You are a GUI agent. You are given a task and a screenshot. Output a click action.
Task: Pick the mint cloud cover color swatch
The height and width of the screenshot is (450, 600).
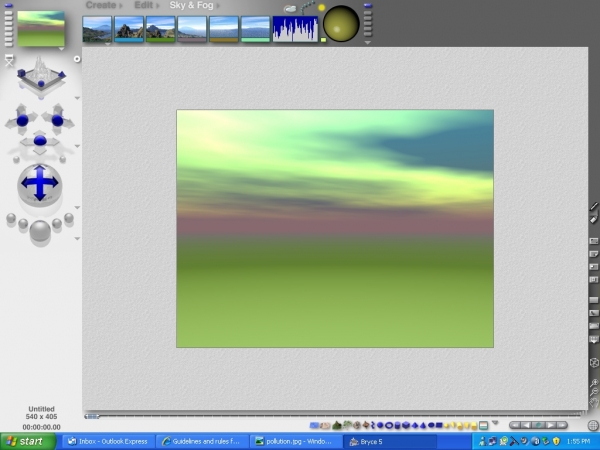(x=256, y=40)
